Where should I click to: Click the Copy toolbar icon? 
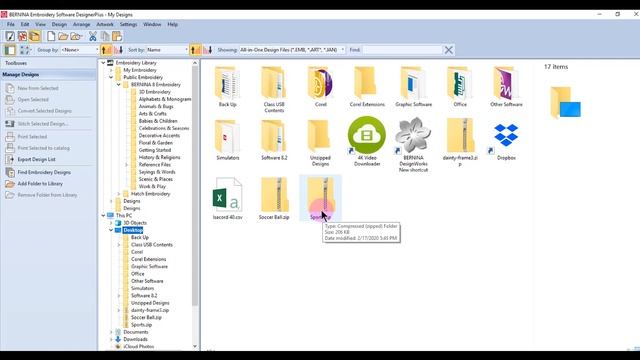pos(105,36)
